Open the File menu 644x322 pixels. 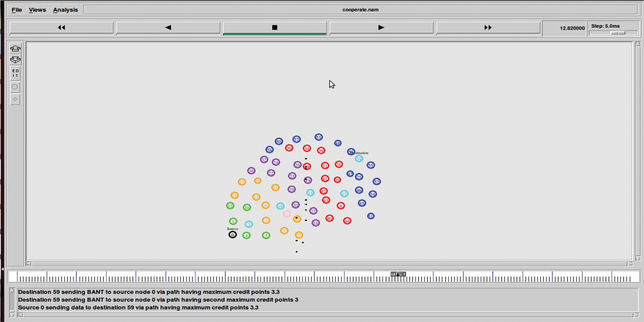[16, 10]
